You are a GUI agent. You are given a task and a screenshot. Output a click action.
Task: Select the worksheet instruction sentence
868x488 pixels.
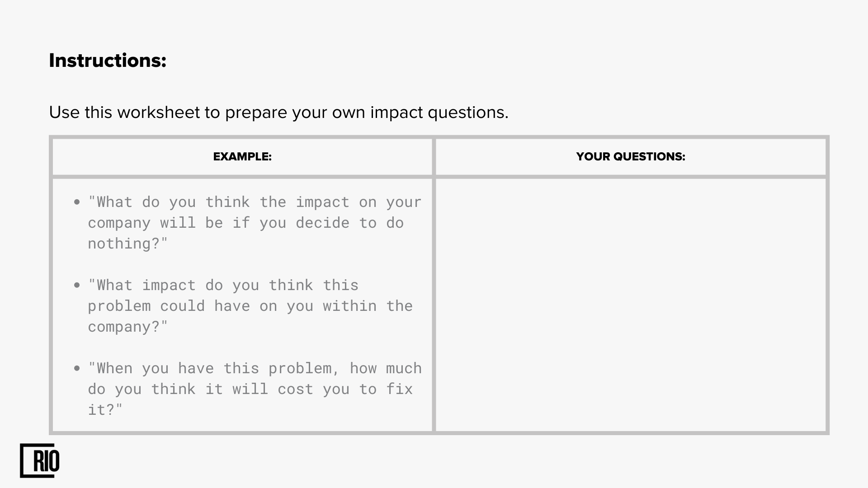(x=278, y=112)
